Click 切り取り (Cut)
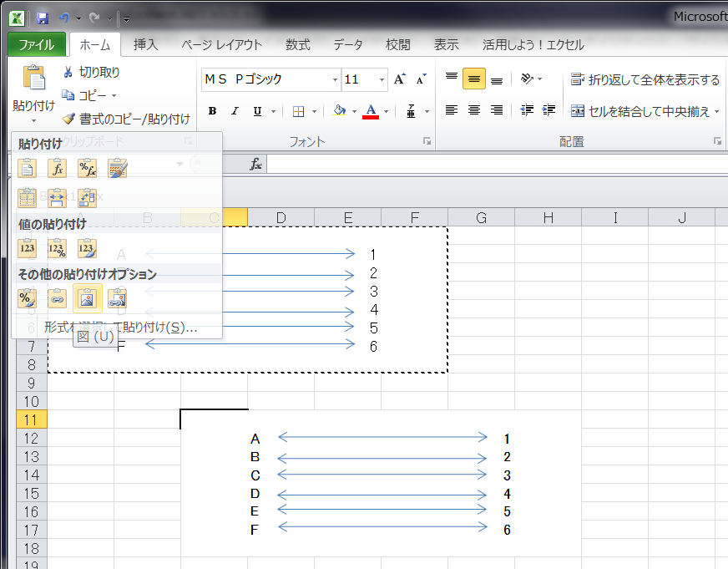Image resolution: width=728 pixels, height=569 pixels. [x=91, y=72]
